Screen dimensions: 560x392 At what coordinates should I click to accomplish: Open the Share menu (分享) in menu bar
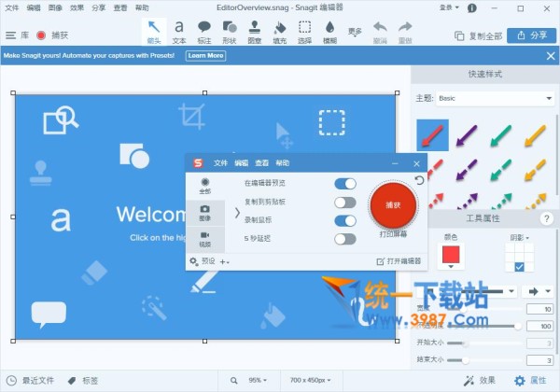point(99,7)
